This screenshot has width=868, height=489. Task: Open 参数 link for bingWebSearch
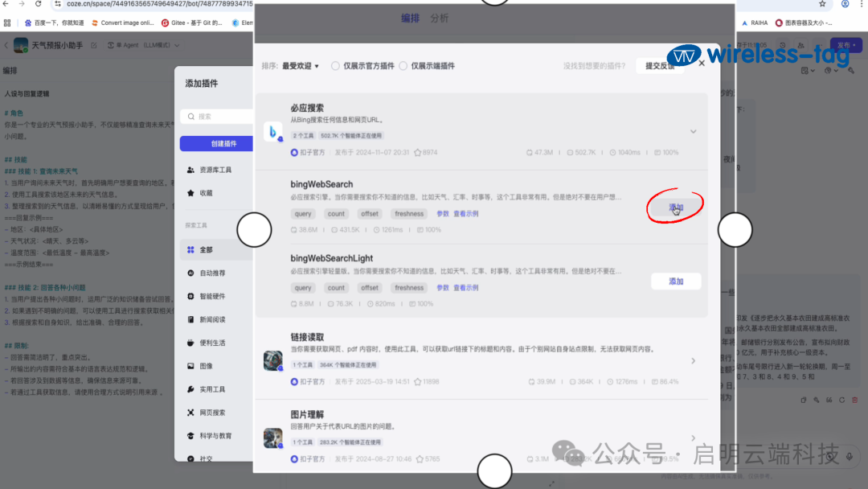pyautogui.click(x=442, y=214)
